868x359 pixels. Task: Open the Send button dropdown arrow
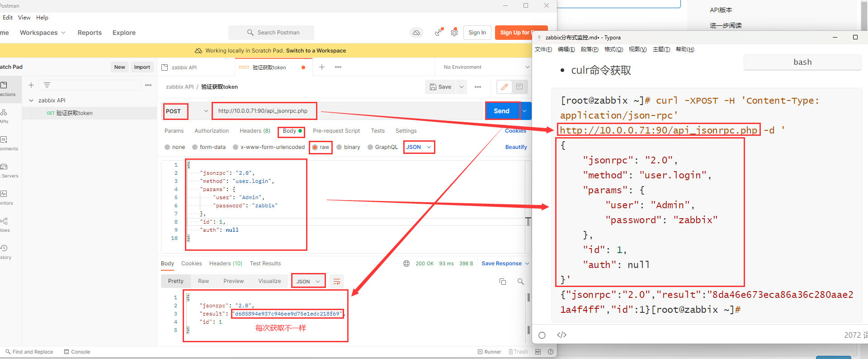pyautogui.click(x=525, y=111)
